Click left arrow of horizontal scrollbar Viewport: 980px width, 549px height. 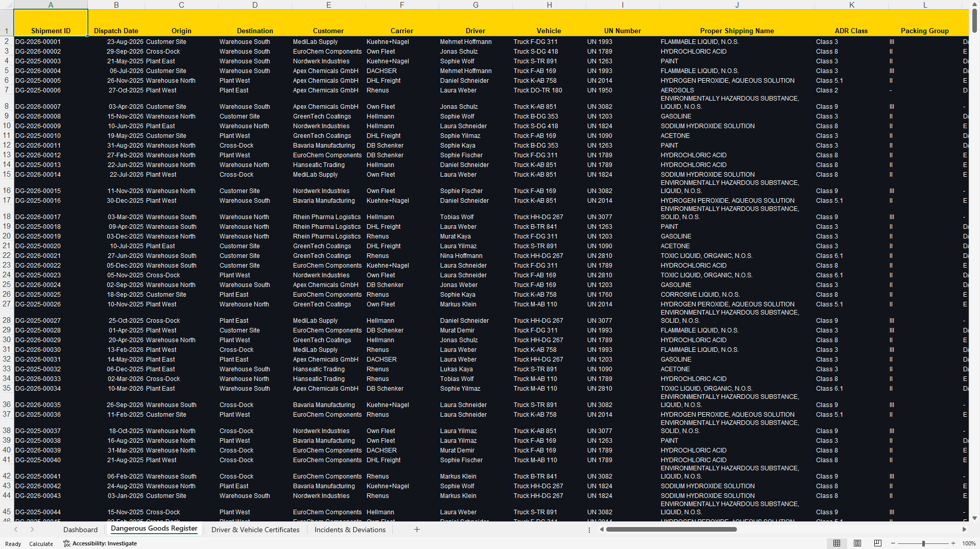tap(602, 530)
